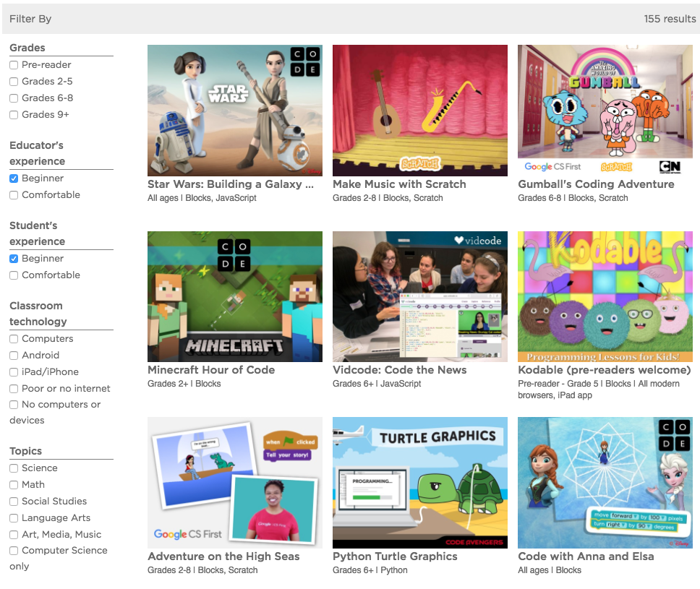Click the Make Music with Scratch title
The height and width of the screenshot is (589, 700).
coord(399,184)
